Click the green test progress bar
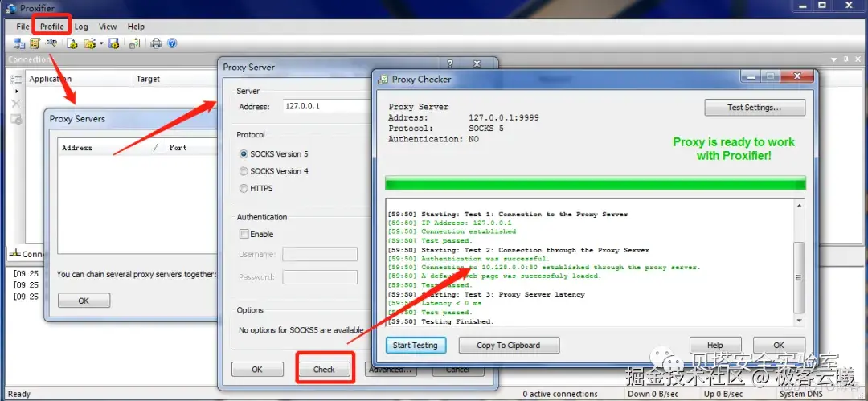Viewport: 868px width, 401px height. [595, 183]
